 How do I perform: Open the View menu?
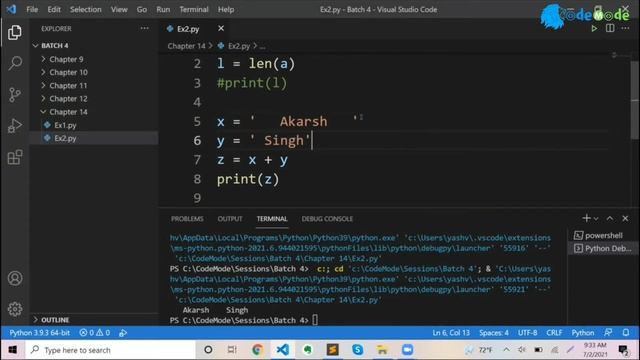coord(119,9)
